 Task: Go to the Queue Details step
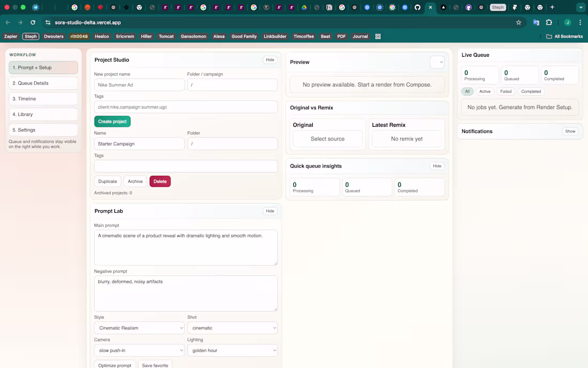pos(43,83)
